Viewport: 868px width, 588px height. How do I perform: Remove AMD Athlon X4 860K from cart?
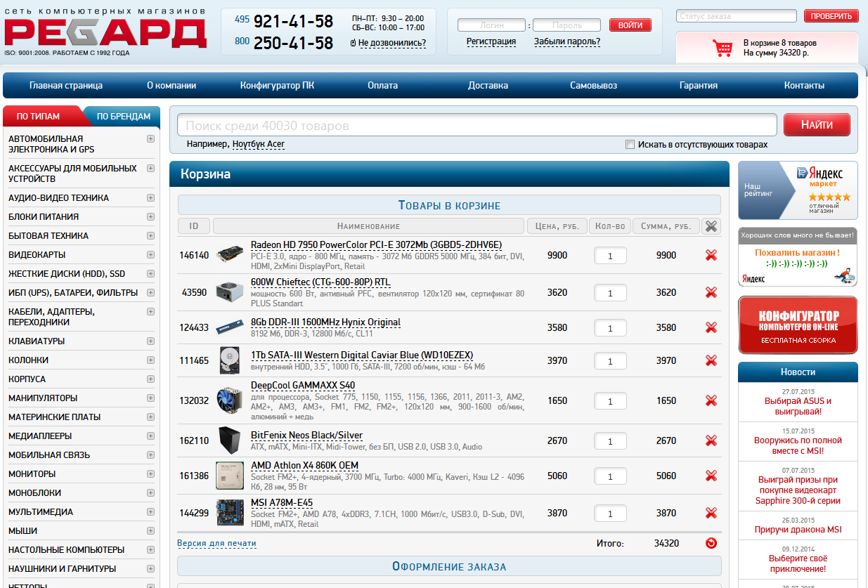[711, 476]
